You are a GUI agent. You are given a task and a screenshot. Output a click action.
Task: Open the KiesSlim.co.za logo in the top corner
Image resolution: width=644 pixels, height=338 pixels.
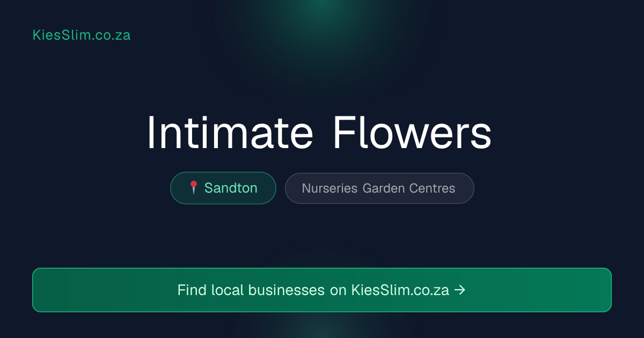coord(82,35)
